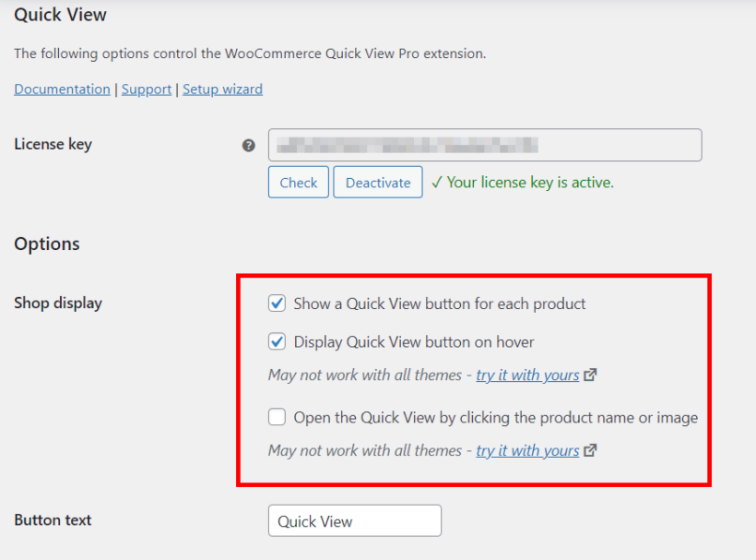The height and width of the screenshot is (560, 756).
Task: Click the Shop display label
Action: 57,303
